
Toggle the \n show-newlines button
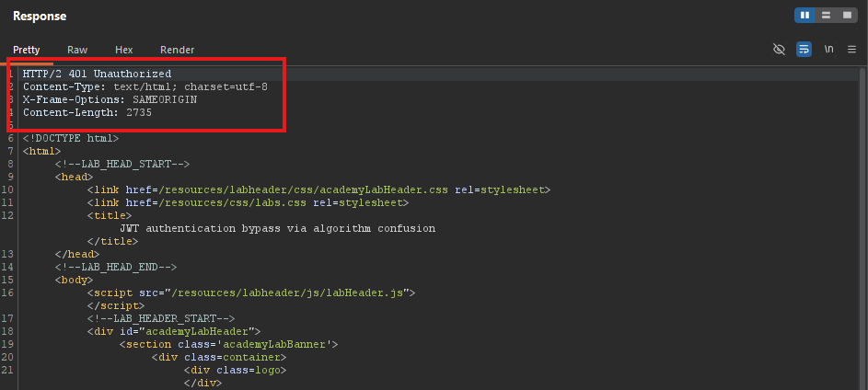[828, 50]
